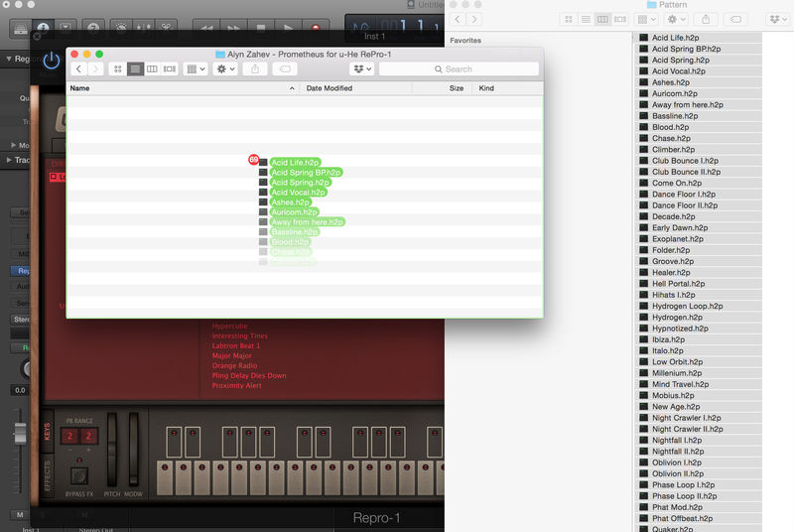794x532 pixels.
Task: Sort by Date Modified column header
Action: 356,88
